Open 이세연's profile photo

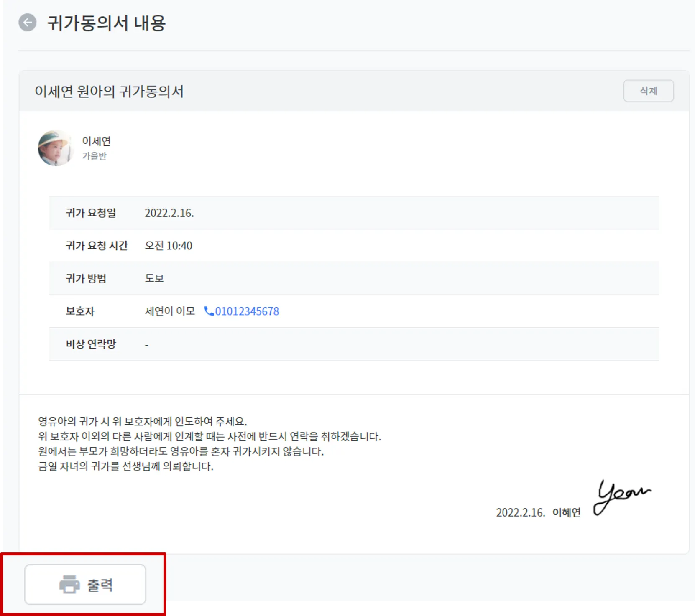56,148
